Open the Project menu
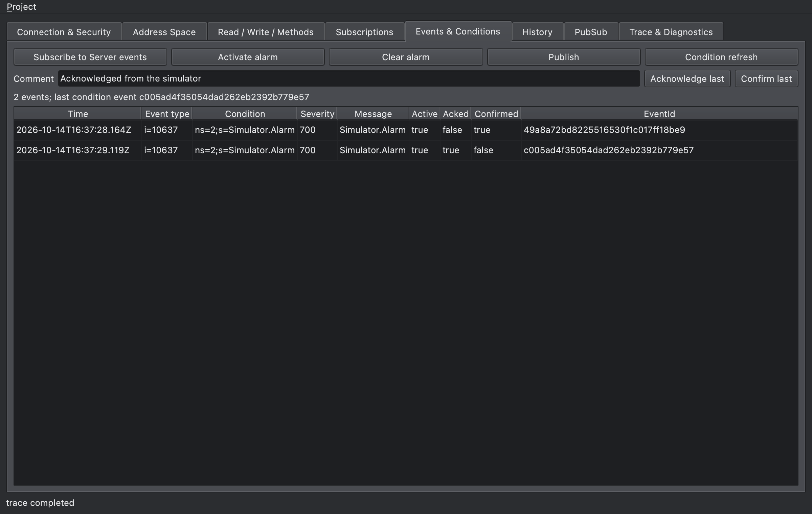The image size is (812, 514). pos(21,7)
